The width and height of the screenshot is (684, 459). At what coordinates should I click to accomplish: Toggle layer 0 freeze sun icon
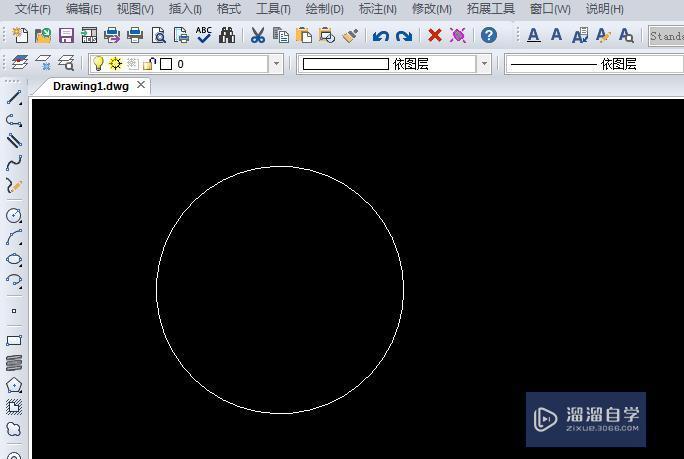115,64
